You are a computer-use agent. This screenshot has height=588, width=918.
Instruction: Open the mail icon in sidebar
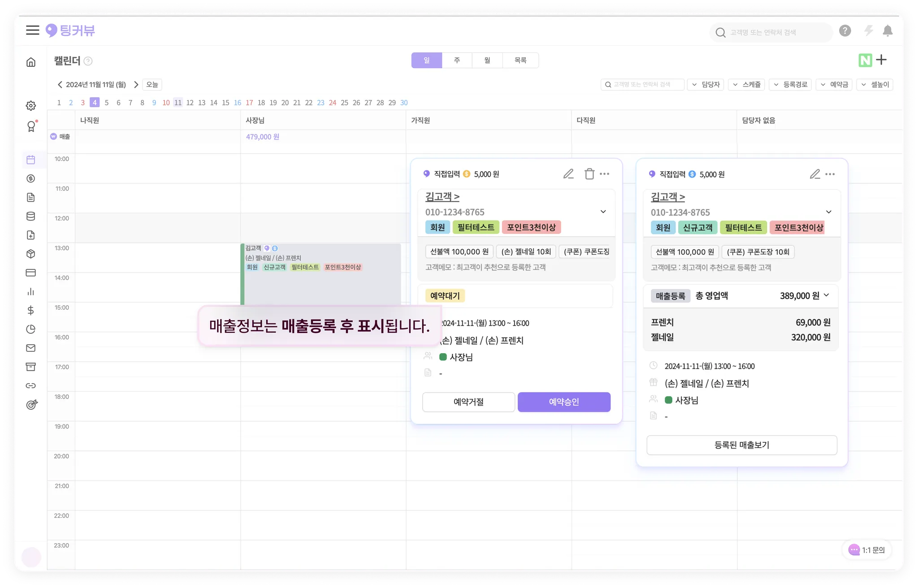pos(30,348)
